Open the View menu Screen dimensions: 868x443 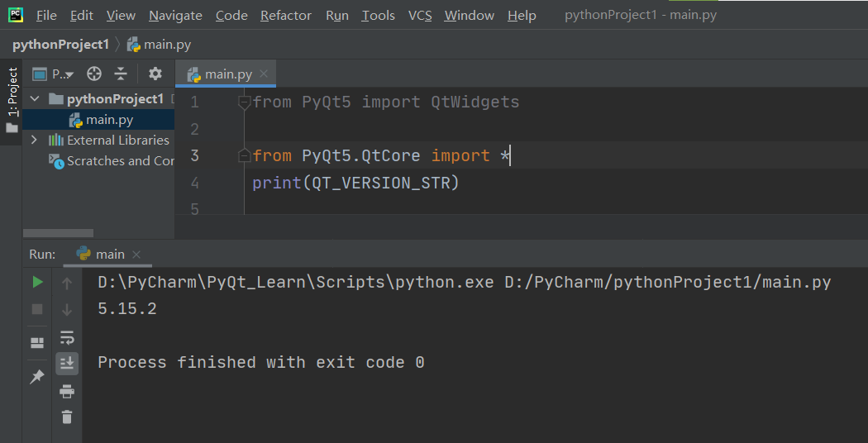click(x=121, y=16)
